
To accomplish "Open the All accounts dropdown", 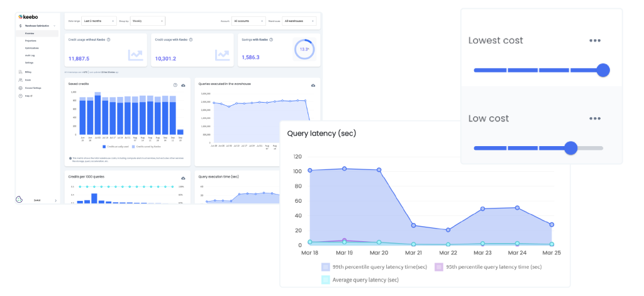I will tap(248, 21).
